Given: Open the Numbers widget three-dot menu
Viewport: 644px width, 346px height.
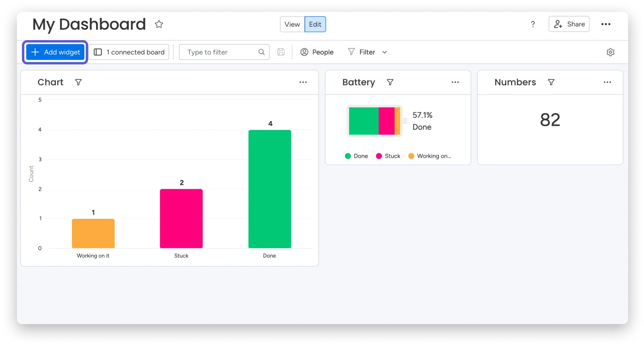Looking at the screenshot, I should pyautogui.click(x=607, y=82).
